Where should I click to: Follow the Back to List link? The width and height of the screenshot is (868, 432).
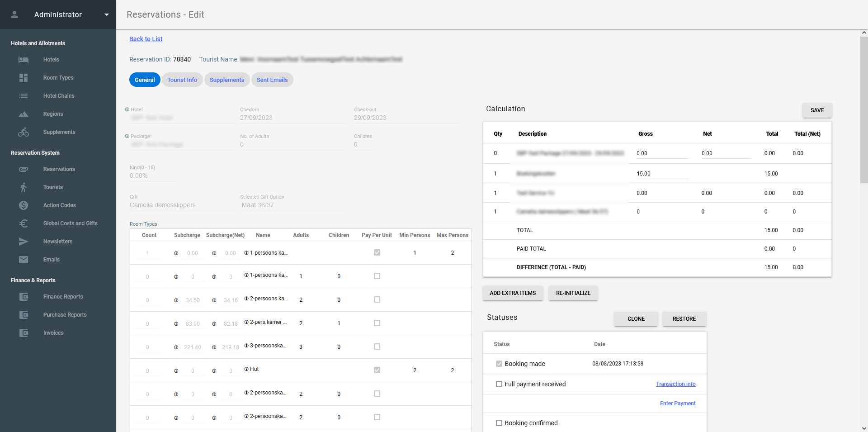click(x=146, y=39)
